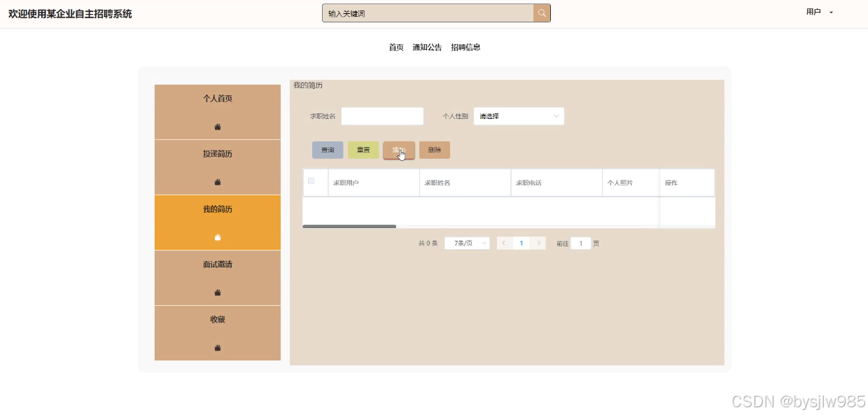Click the icon under 个人首页
The width and height of the screenshot is (868, 415).
[218, 127]
